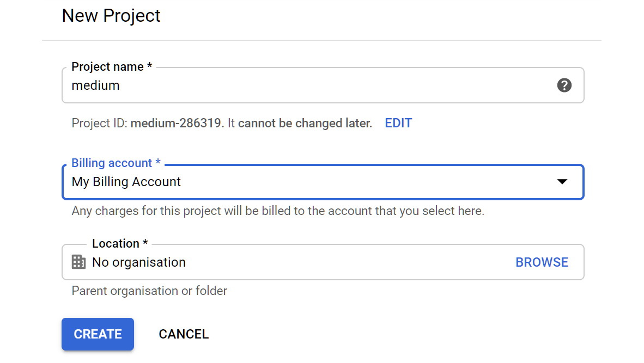
Task: Click the New Project page heading
Action: tap(111, 16)
